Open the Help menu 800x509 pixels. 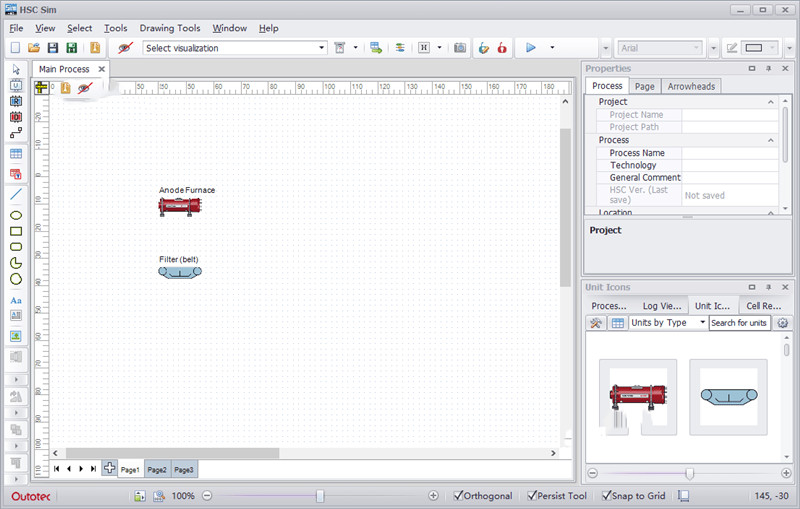(x=268, y=28)
